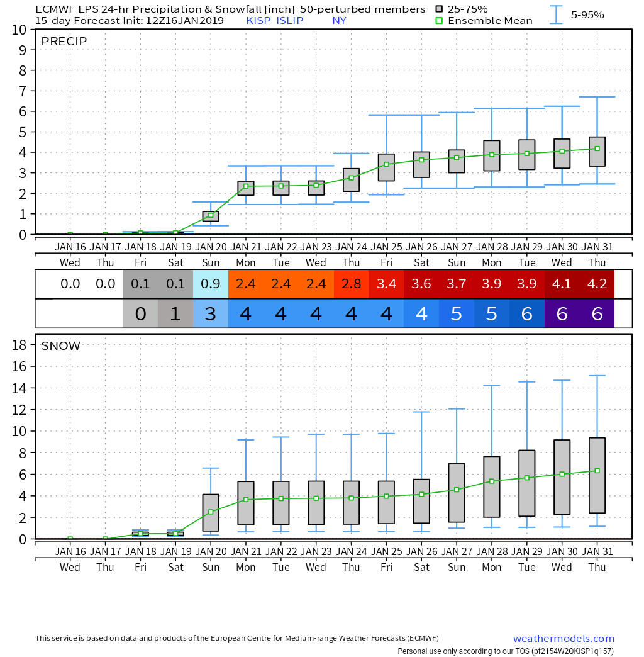Screen dimensions: 644x657
Task: Select snow total 0 cell under Fri JAN 18
Action: tap(140, 313)
